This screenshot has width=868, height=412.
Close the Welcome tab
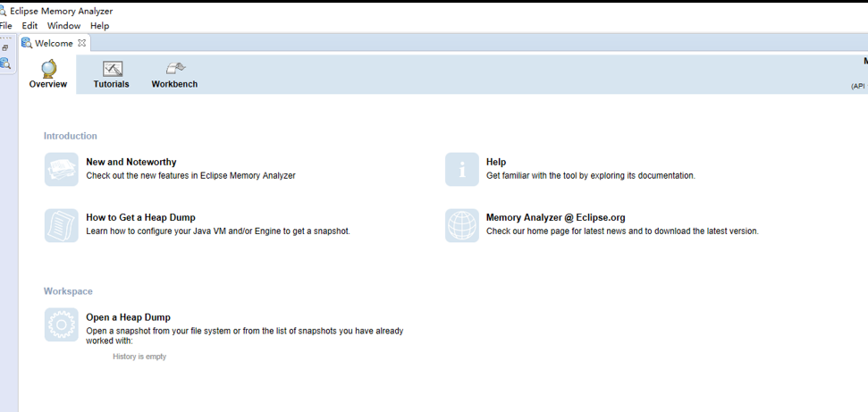pyautogui.click(x=81, y=43)
